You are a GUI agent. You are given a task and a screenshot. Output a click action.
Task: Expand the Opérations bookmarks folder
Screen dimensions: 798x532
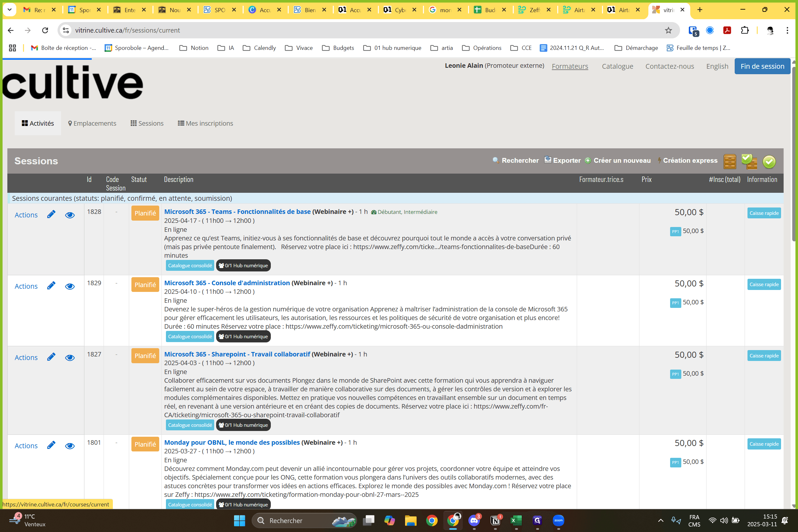[481, 48]
